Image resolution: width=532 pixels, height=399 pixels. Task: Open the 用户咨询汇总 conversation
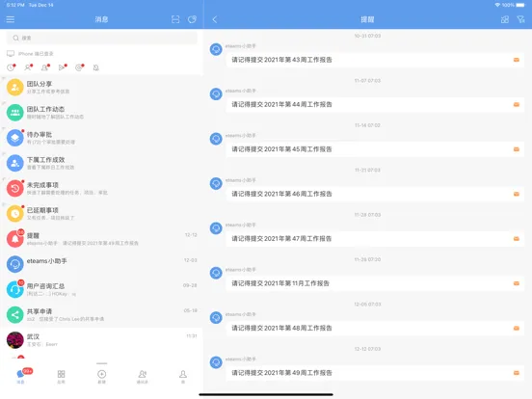[x=102, y=289]
